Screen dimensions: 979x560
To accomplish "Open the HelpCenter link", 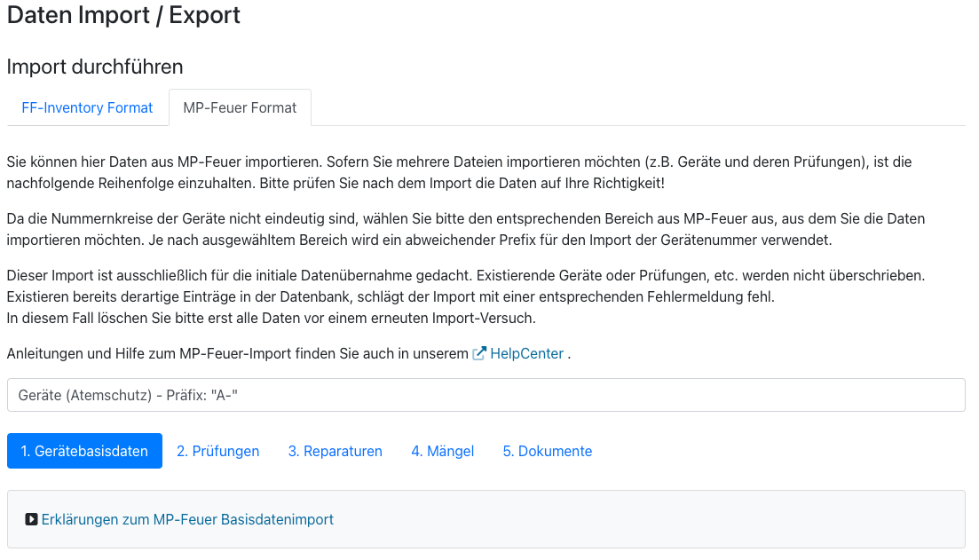I will click(x=526, y=353).
